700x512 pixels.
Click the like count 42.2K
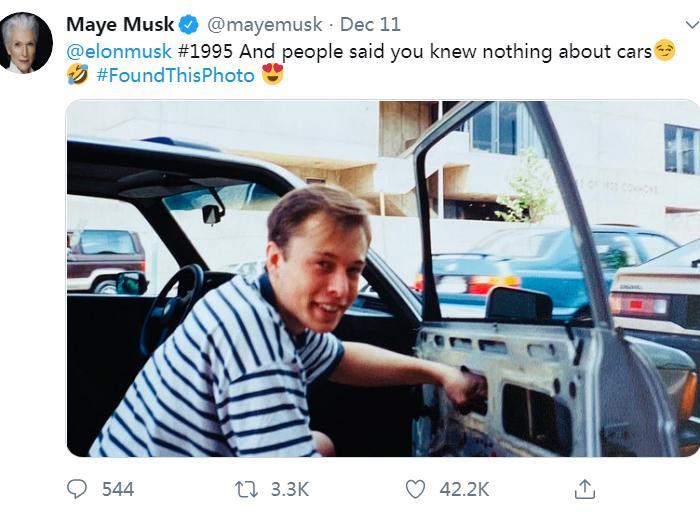click(x=464, y=489)
